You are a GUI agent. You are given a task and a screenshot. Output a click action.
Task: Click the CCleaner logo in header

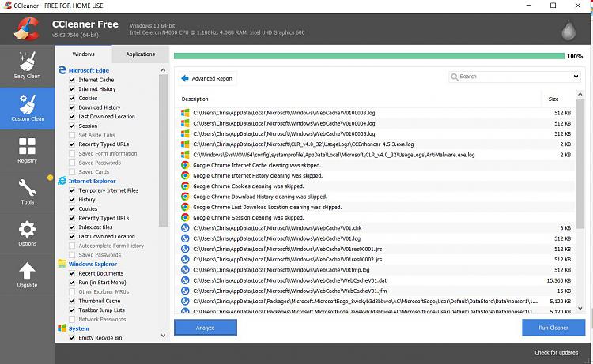click(x=26, y=29)
